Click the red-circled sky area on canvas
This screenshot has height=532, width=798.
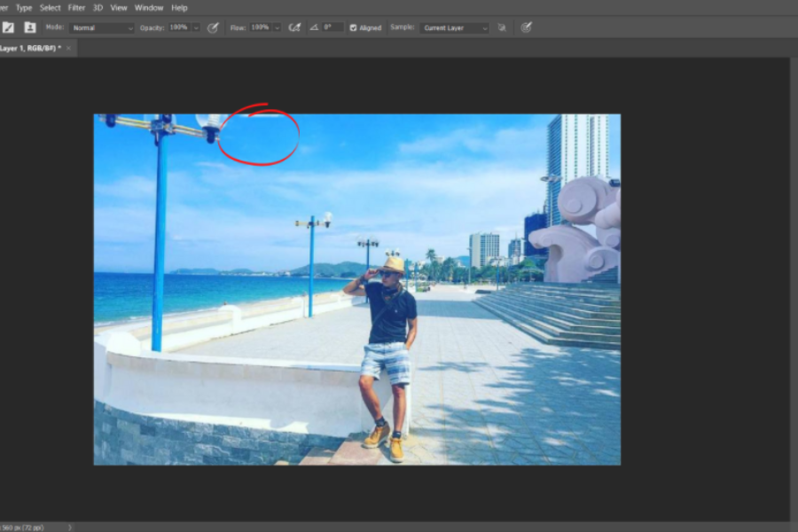[258, 136]
